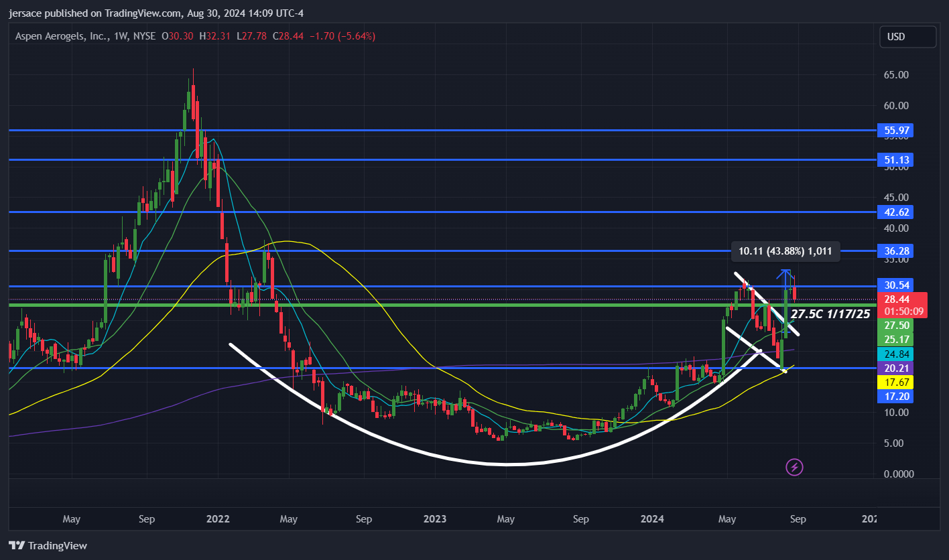Viewport: 949px width, 560px height.
Task: Click the 10.11 (43.88%) 1,011 measure label
Action: click(x=785, y=251)
